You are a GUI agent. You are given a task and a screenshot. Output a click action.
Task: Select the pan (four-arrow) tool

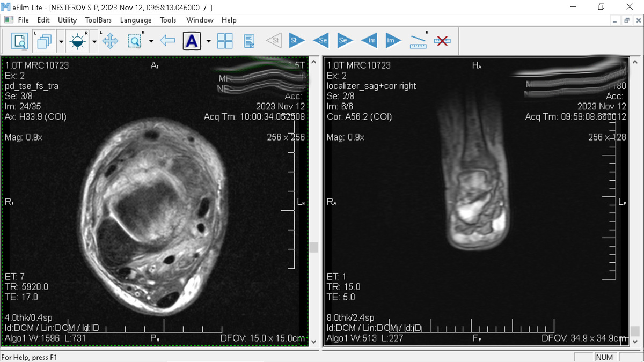110,41
